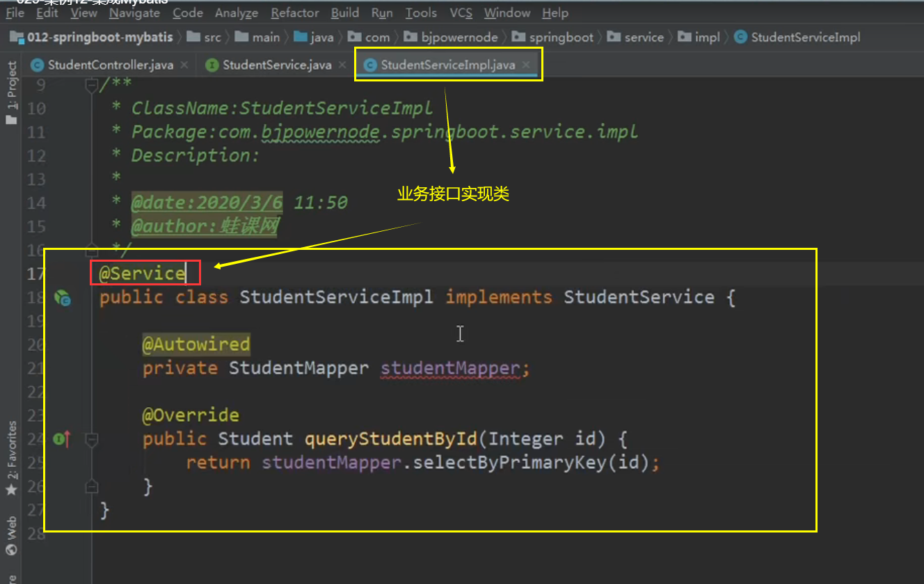Close the StudentService.java tab
Viewport: 924px width, 584px height.
pos(342,65)
